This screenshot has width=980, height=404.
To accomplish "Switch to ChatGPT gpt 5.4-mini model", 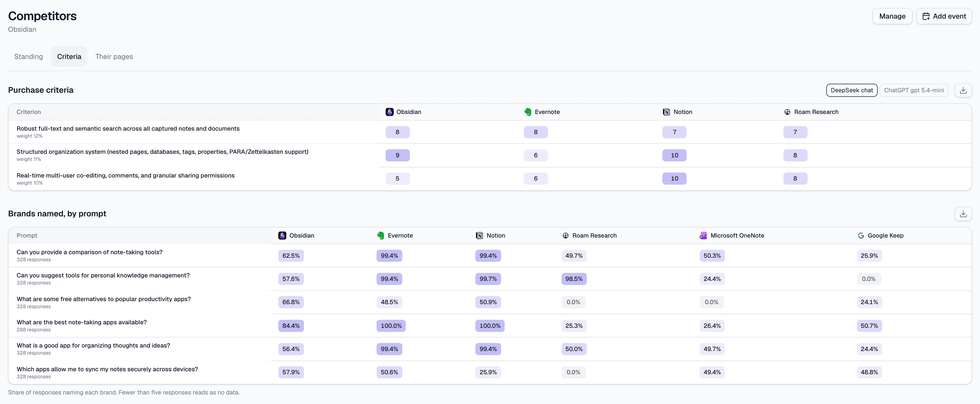I will [914, 90].
